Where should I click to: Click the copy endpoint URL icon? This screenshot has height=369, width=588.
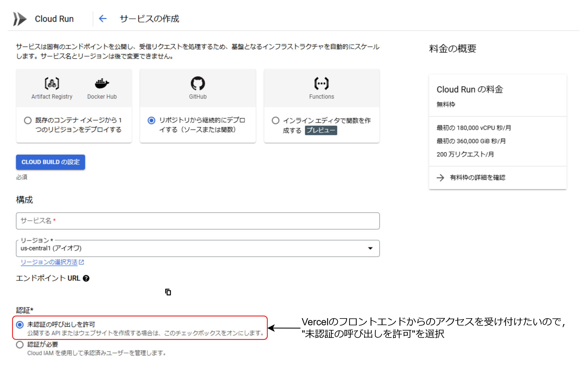168,292
